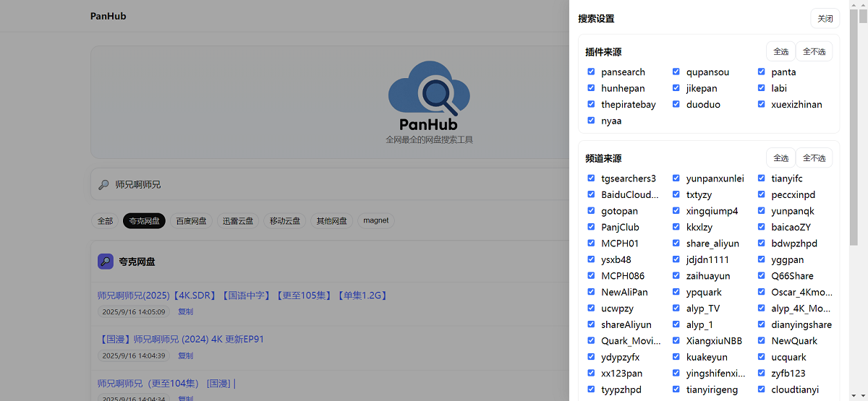Click the search input field
The width and height of the screenshot is (868, 401).
tap(325, 185)
